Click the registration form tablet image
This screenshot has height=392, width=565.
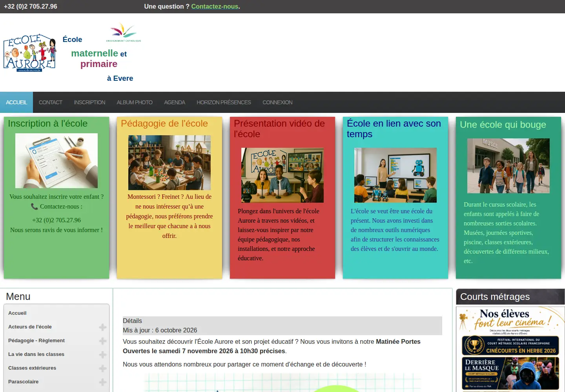click(x=56, y=161)
